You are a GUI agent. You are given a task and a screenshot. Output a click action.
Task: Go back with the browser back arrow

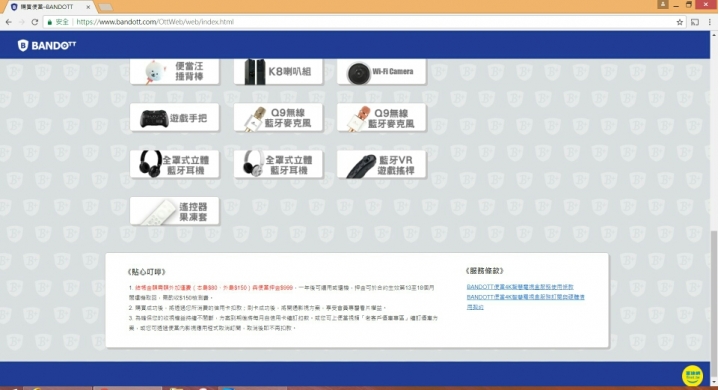pyautogui.click(x=9, y=22)
